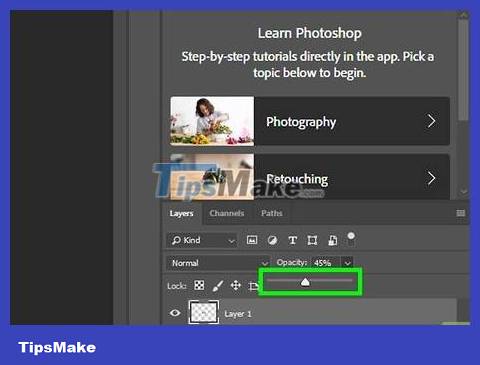This screenshot has width=480, height=365.
Task: Switch to the Channels tab
Action: (227, 213)
